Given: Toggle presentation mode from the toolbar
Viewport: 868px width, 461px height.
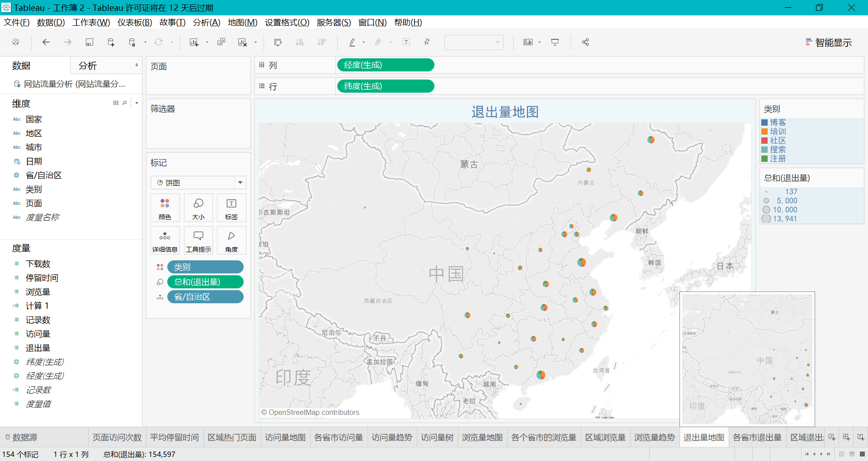Looking at the screenshot, I should click(555, 42).
